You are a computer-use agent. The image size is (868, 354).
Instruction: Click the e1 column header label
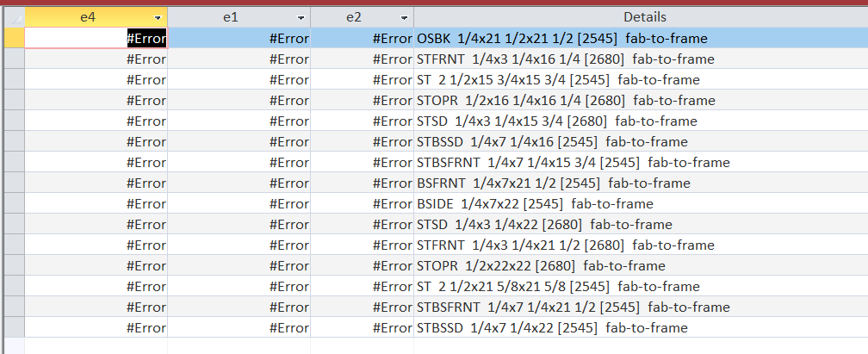[x=230, y=17]
